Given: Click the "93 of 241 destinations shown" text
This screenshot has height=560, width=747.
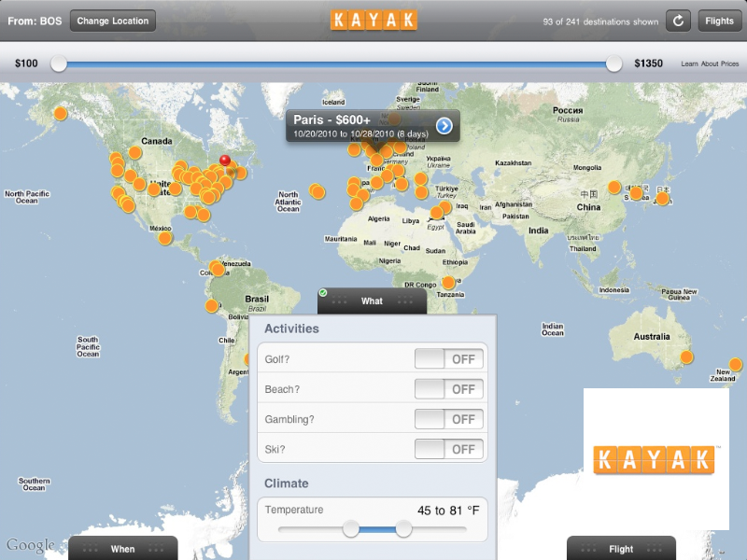Looking at the screenshot, I should pyautogui.click(x=600, y=21).
